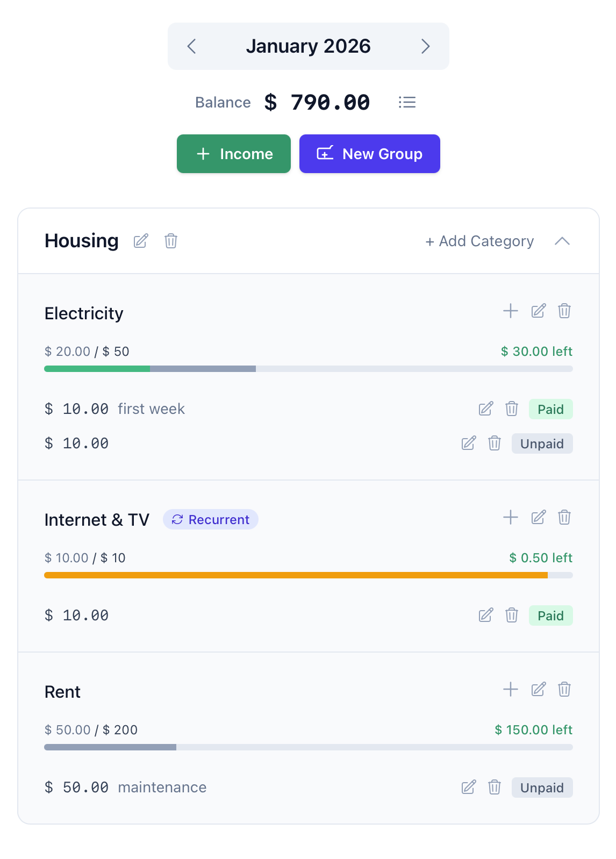Click the Recurrent badge on Internet & TV
The height and width of the screenshot is (859, 616).
click(210, 519)
